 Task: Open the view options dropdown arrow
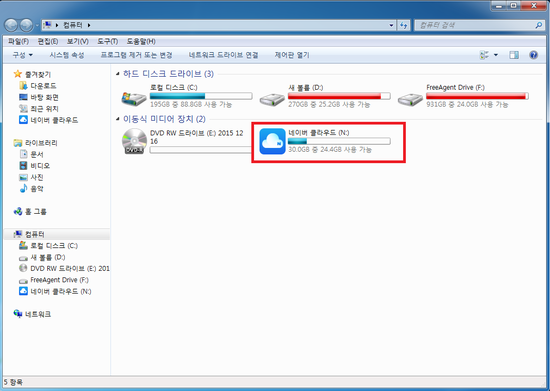tap(496, 55)
